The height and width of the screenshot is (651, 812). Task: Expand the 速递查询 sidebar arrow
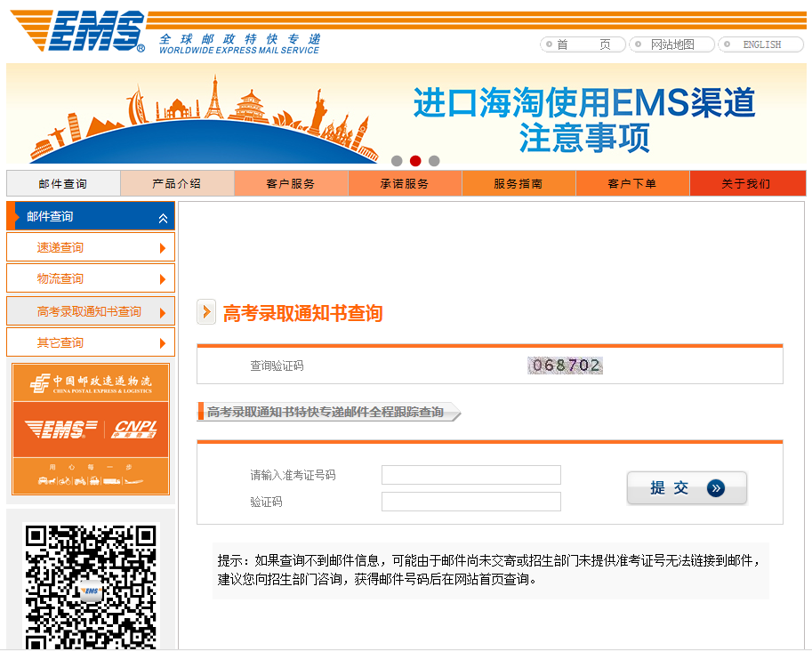[x=163, y=248]
